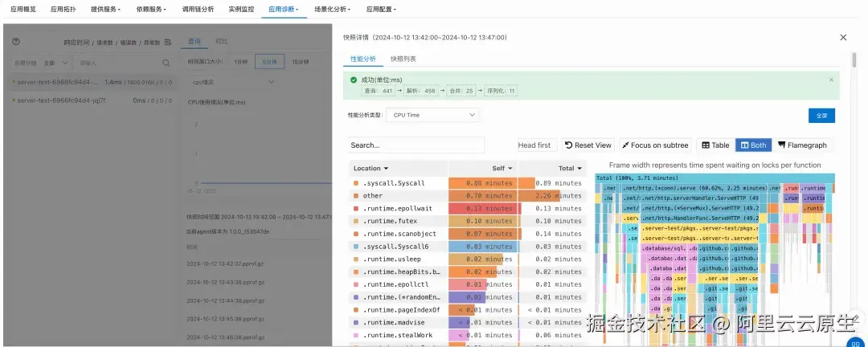Switch to the 快照列表 tab
Image resolution: width=868 pixels, height=347 pixels.
403,59
